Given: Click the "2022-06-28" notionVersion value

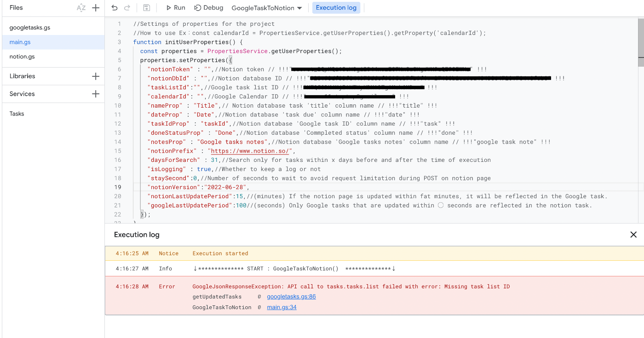Looking at the screenshot, I should point(225,187).
